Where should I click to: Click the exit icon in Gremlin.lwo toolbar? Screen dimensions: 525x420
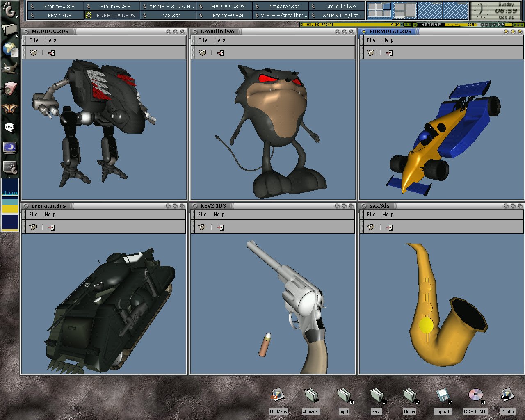pos(221,53)
